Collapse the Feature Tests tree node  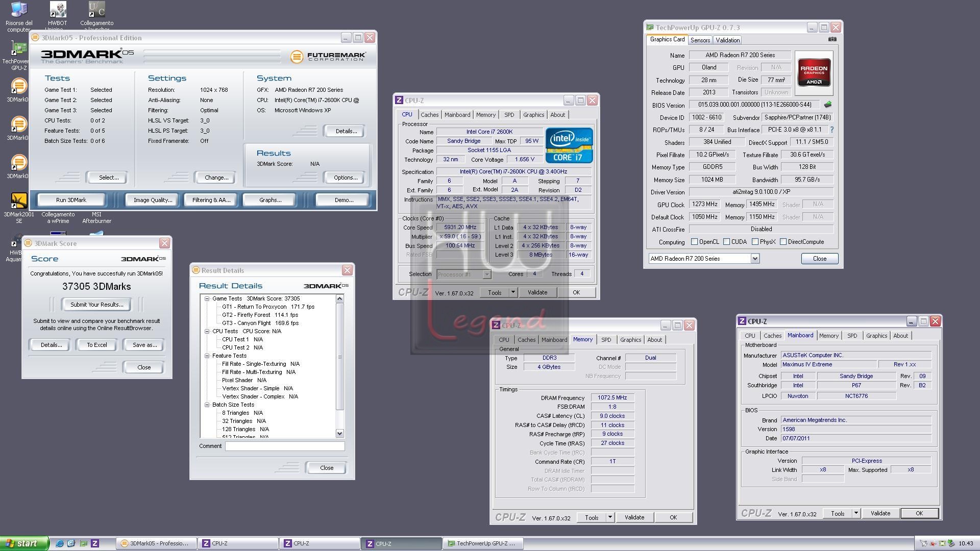tap(207, 356)
